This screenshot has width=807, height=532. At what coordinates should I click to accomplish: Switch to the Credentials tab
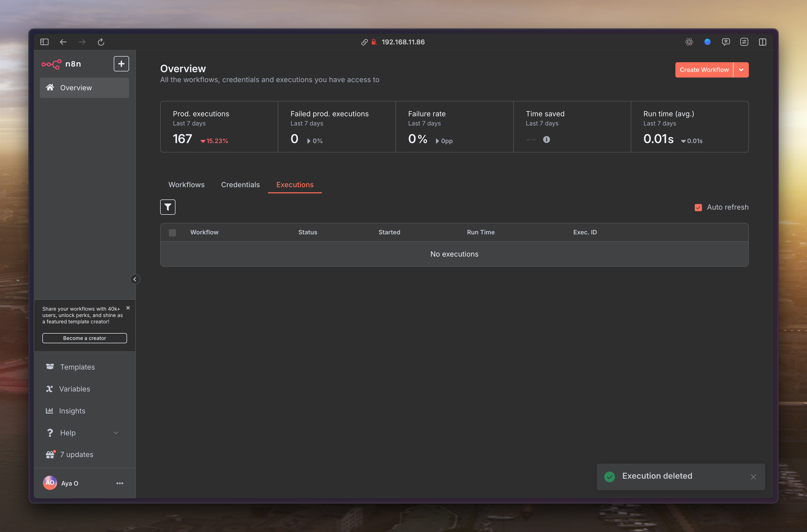(x=240, y=185)
